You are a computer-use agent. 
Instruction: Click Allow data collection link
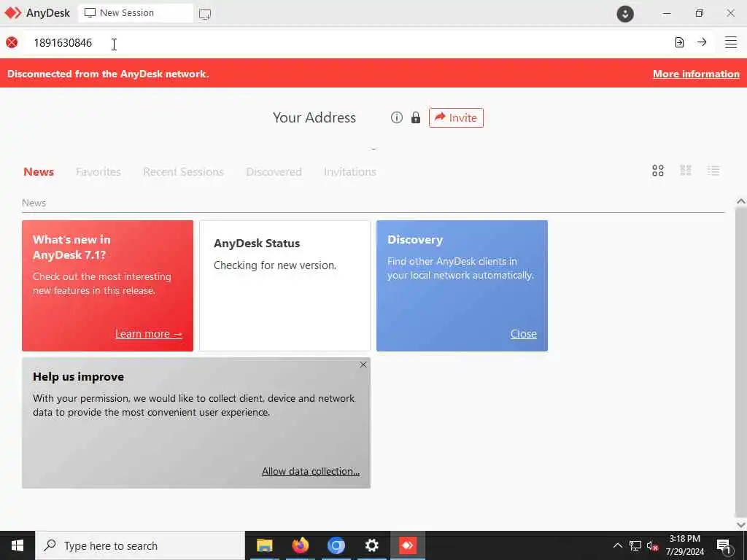point(311,471)
